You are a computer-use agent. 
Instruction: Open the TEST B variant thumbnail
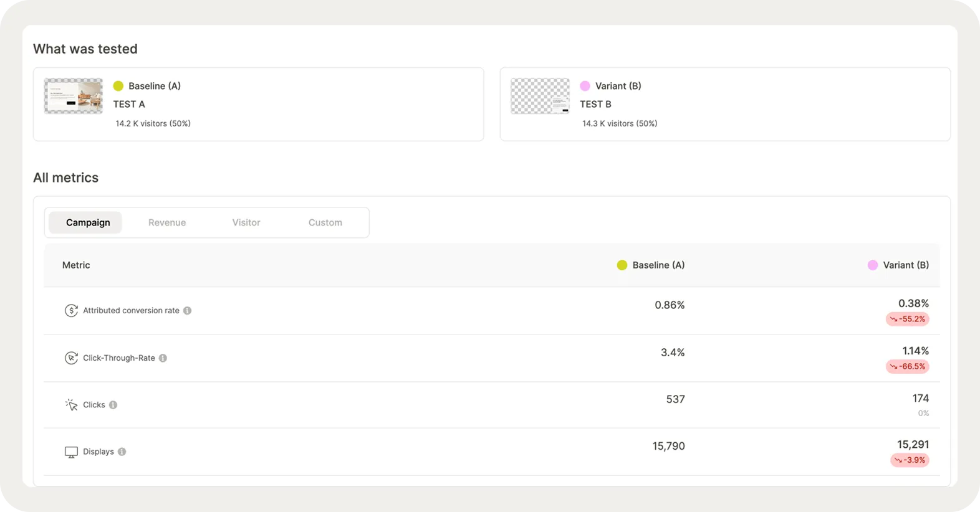tap(540, 96)
